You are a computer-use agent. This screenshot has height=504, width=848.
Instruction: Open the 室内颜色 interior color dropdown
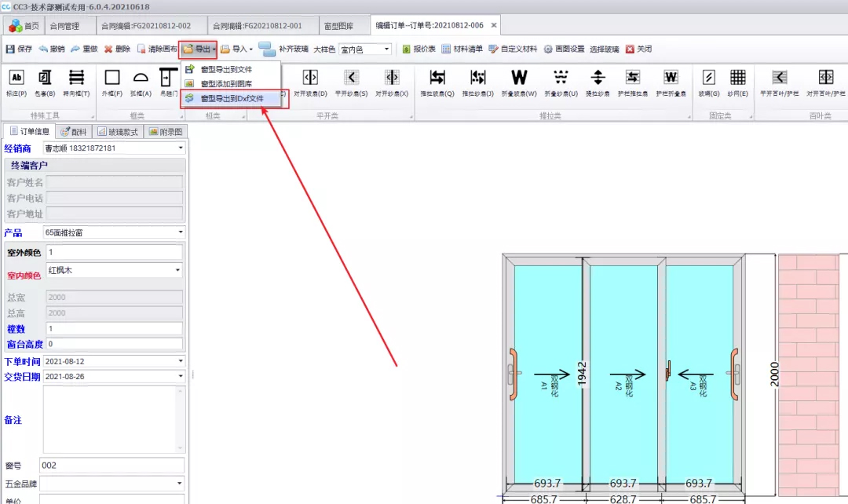[177, 270]
